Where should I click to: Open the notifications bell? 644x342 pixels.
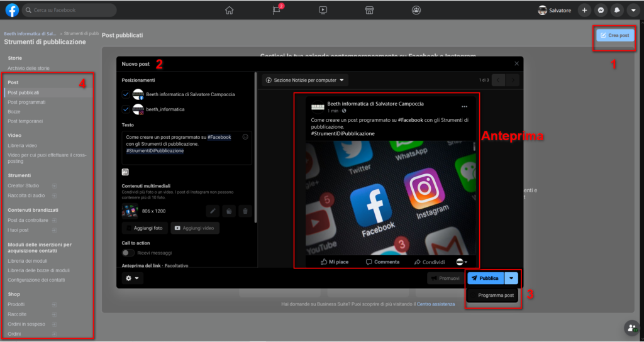coord(617,11)
